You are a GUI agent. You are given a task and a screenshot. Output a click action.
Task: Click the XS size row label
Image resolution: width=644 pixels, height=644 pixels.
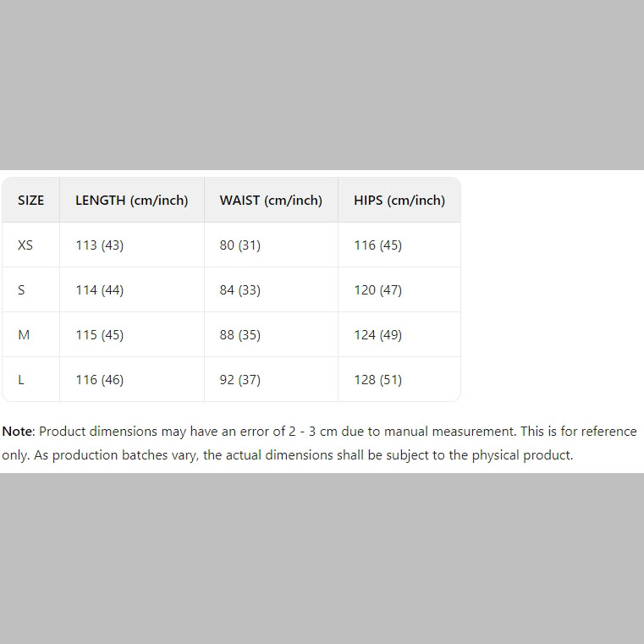click(x=25, y=245)
